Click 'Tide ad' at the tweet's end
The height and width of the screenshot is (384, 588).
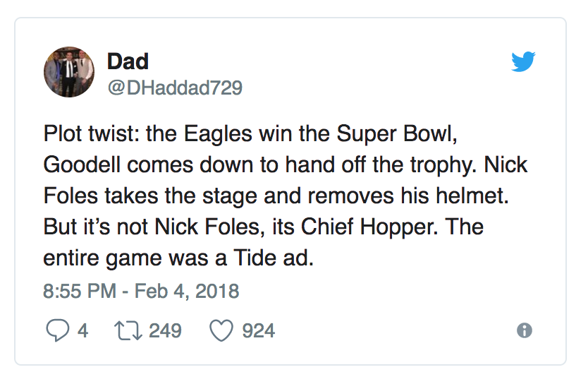coord(274,258)
